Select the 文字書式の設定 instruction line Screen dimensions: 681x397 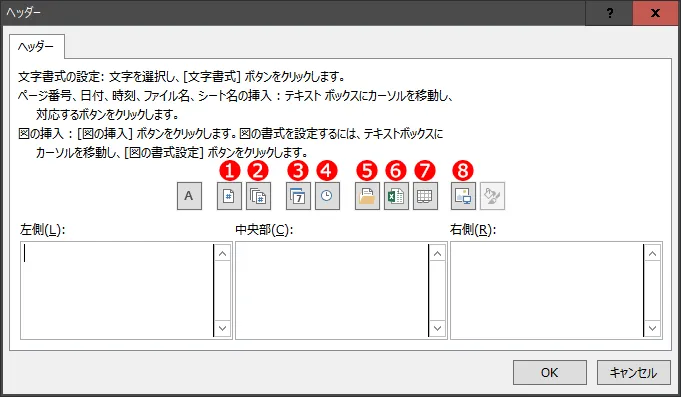coord(182,77)
